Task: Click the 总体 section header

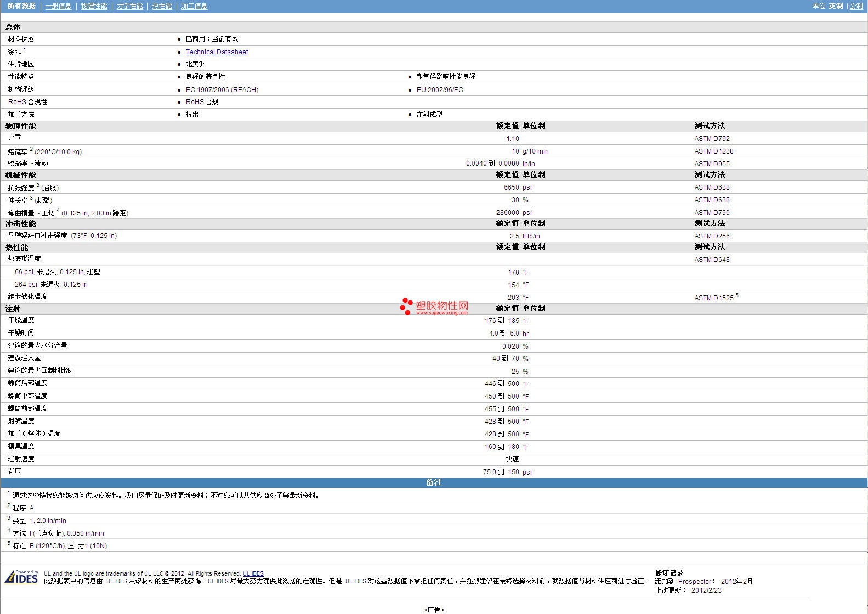Action: click(x=13, y=27)
